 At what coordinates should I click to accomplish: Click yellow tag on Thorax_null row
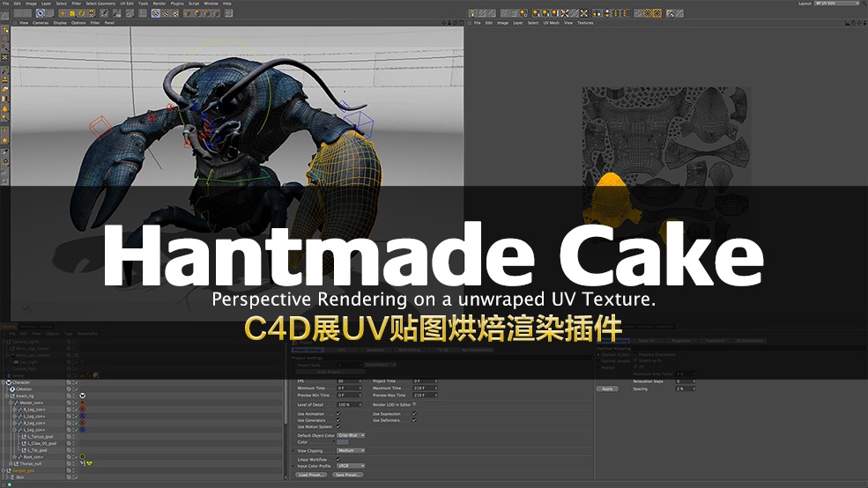tap(89, 463)
